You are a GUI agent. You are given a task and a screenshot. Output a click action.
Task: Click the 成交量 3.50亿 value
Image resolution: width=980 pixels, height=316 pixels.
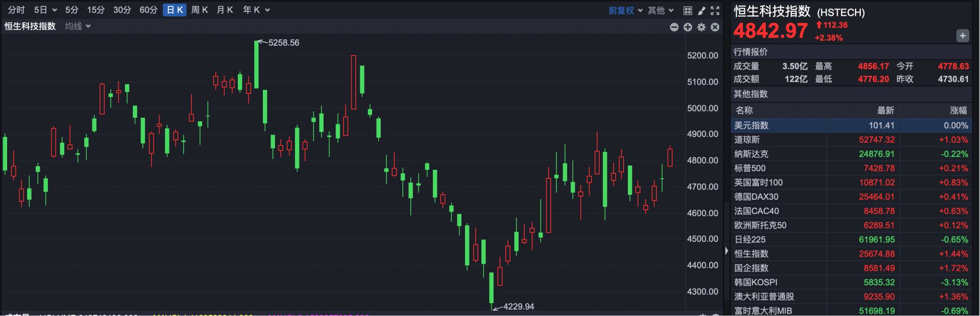point(795,66)
